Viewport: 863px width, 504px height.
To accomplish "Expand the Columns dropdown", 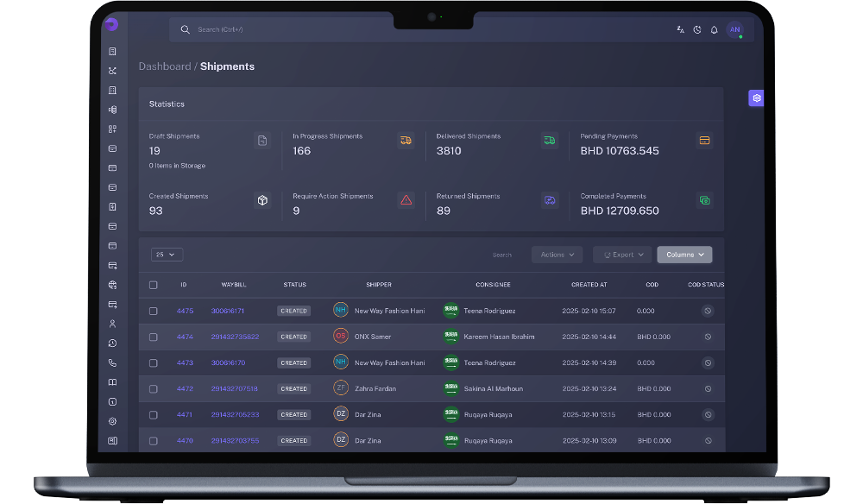I will pyautogui.click(x=684, y=255).
